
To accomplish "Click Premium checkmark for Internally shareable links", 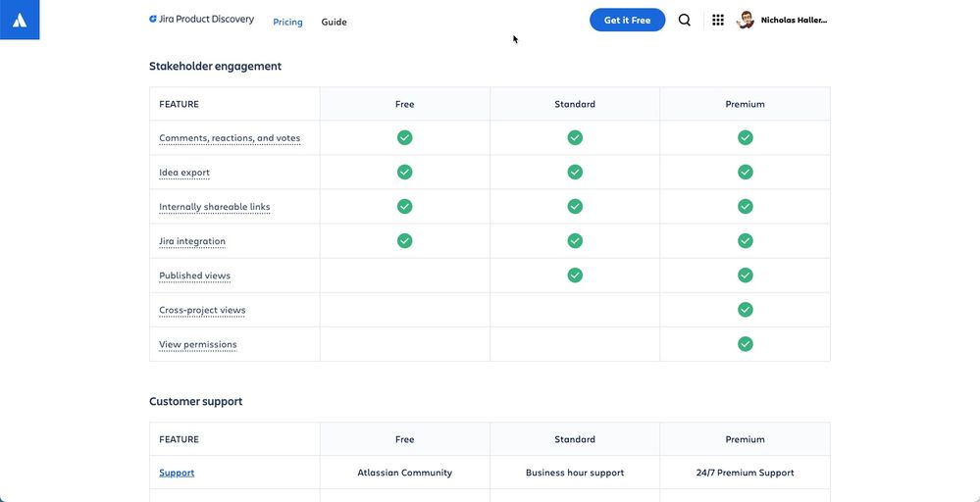I will [x=745, y=206].
